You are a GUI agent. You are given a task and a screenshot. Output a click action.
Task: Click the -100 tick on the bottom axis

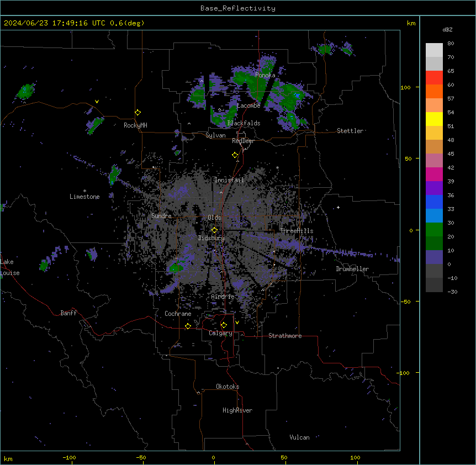click(69, 457)
